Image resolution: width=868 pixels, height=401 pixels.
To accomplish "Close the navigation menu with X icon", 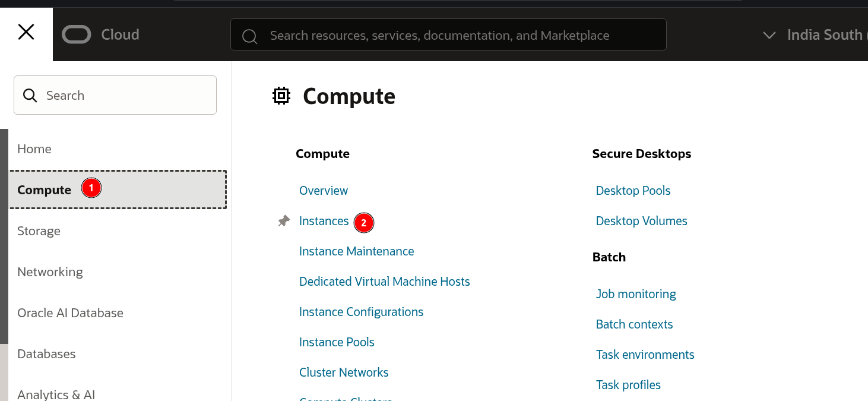I will (26, 31).
